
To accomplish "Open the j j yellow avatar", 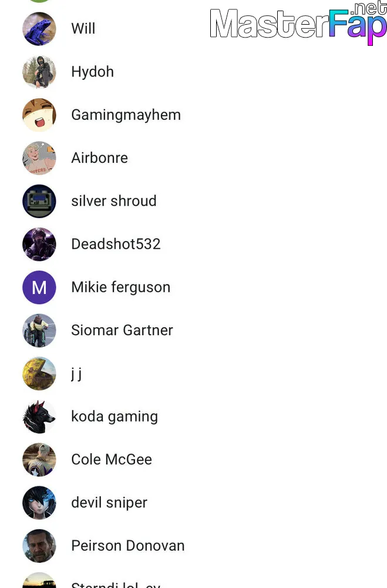I will tap(39, 374).
